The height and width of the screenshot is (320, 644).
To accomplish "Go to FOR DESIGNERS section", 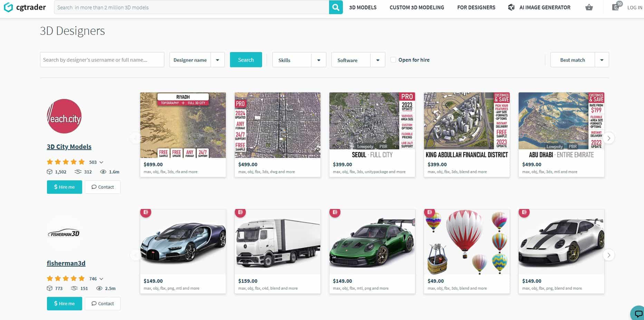I will pyautogui.click(x=476, y=7).
